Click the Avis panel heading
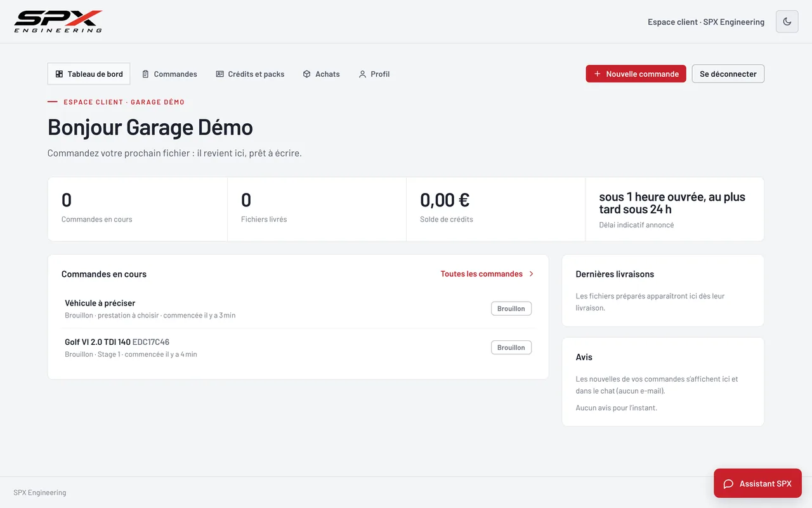812x508 pixels. [x=584, y=357]
